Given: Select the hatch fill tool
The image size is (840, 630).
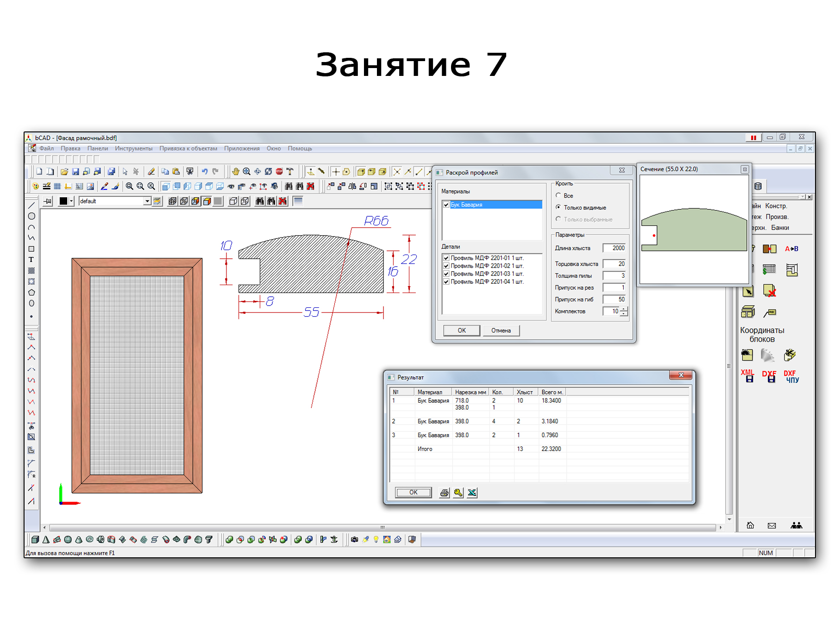Looking at the screenshot, I should coord(31,271).
